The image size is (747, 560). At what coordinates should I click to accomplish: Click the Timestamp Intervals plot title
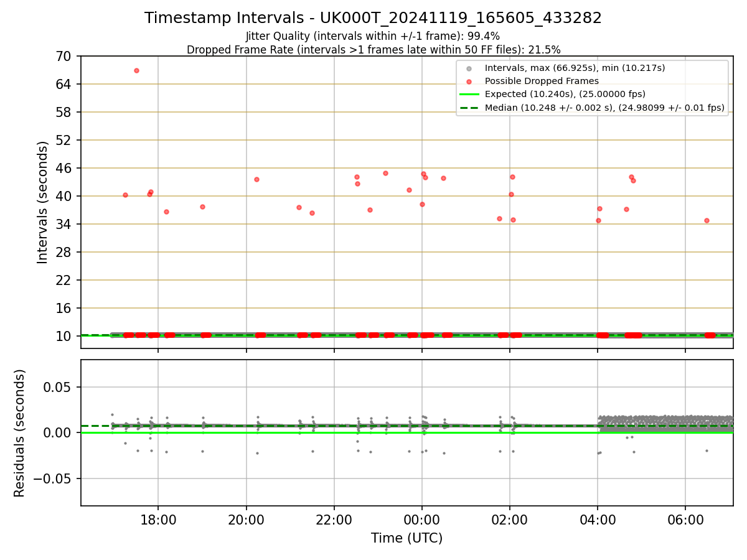pyautogui.click(x=374, y=18)
